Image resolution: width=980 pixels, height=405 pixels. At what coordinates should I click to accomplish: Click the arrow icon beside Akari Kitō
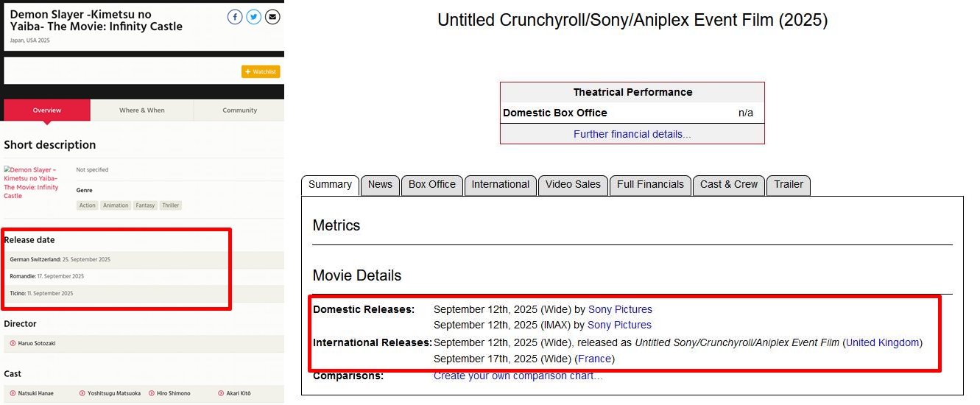tap(221, 393)
